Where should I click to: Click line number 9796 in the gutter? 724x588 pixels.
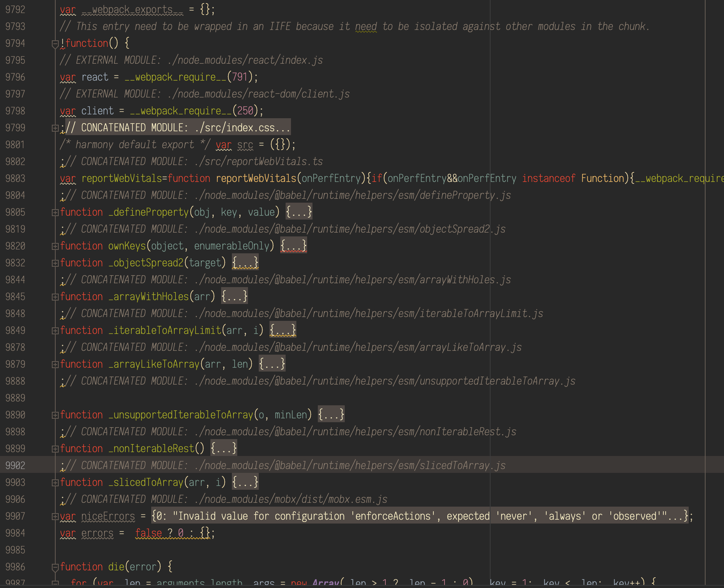[x=15, y=77]
